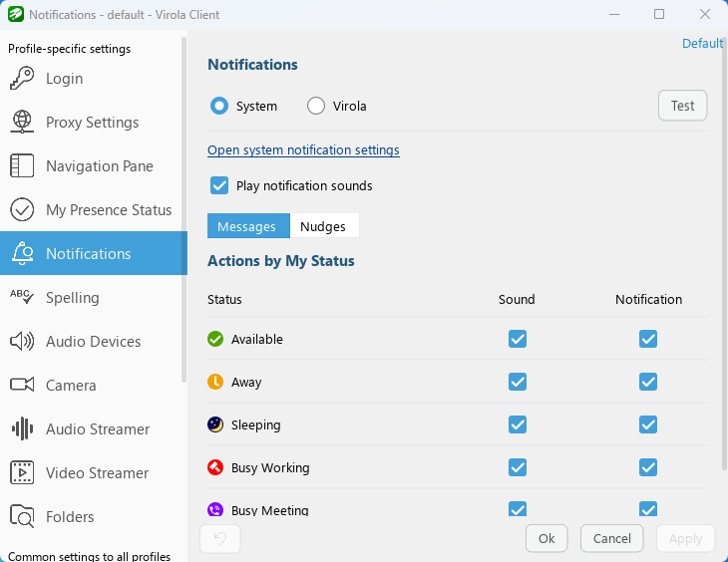The image size is (728, 562).
Task: Click the Test notification button
Action: (x=682, y=106)
